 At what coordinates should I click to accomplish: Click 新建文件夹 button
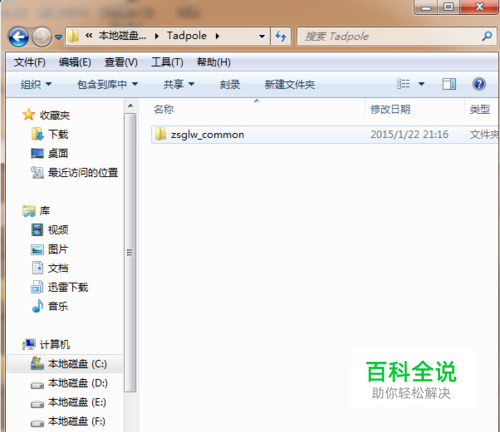pyautogui.click(x=290, y=84)
